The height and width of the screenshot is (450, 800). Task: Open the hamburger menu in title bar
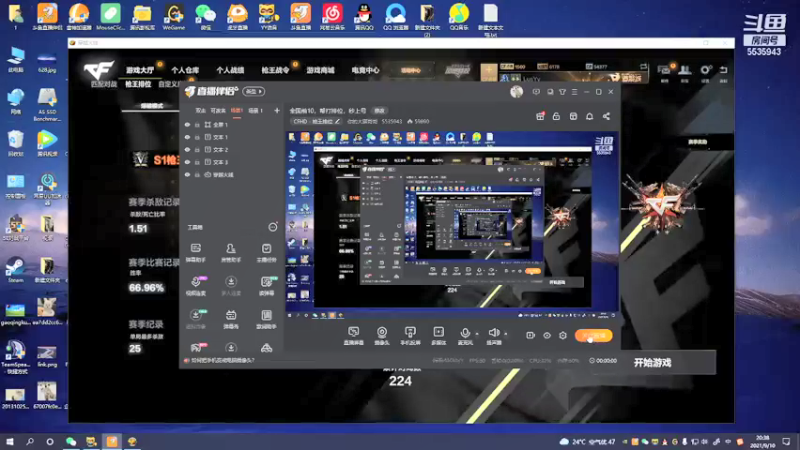[574, 92]
